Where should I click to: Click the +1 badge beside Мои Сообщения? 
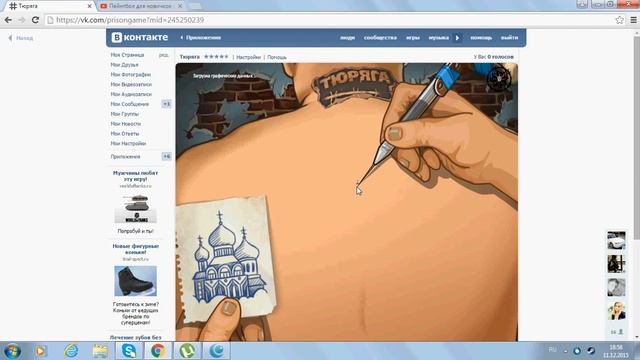point(167,104)
